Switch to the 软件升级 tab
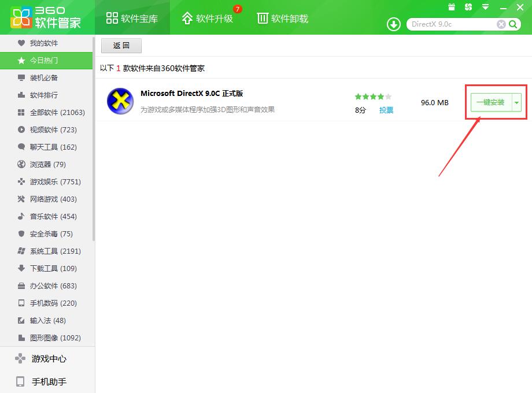The height and width of the screenshot is (393, 532). point(207,18)
